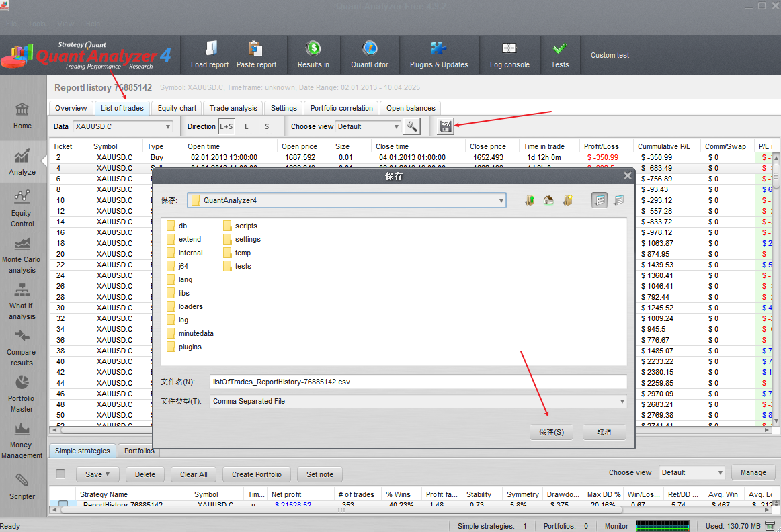781x532 pixels.
Task: Open Compare results in sidebar
Action: [x=22, y=347]
